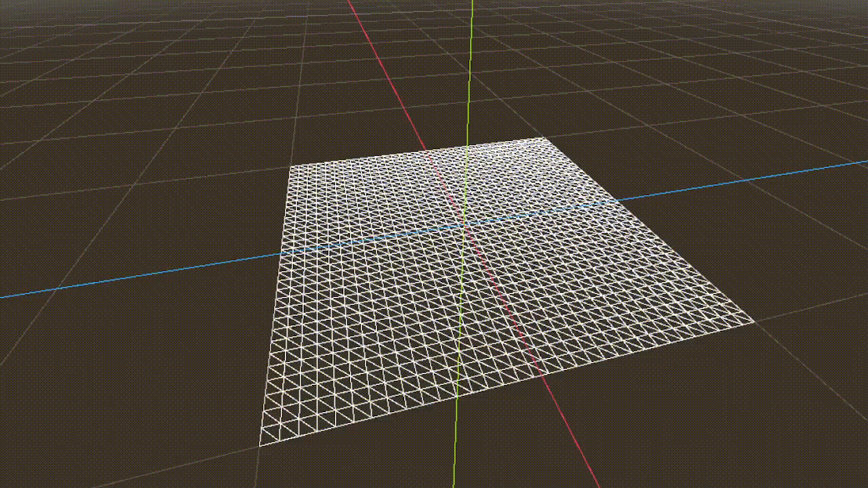
Task: Click the blue axis line left of the mesh
Action: coord(136,277)
